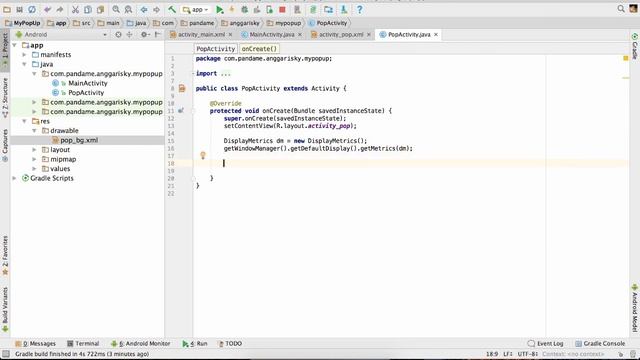Build the project with the hammer icon
Viewport: 640px width, 360px height.
172,9
